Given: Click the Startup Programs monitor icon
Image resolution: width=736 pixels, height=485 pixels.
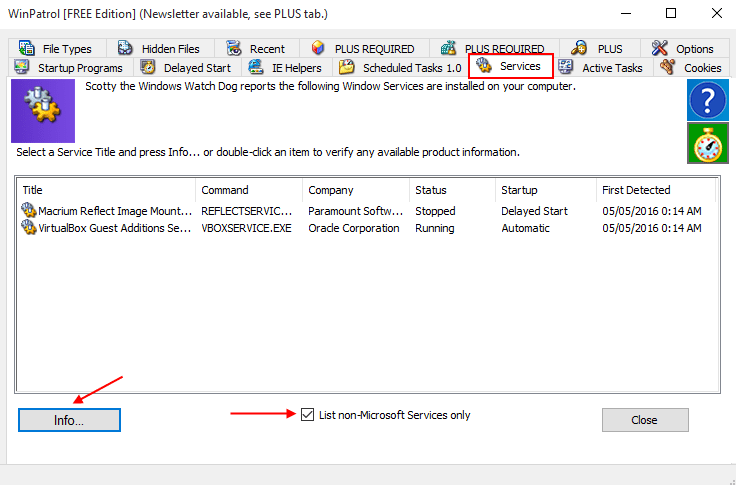Looking at the screenshot, I should pos(22,67).
